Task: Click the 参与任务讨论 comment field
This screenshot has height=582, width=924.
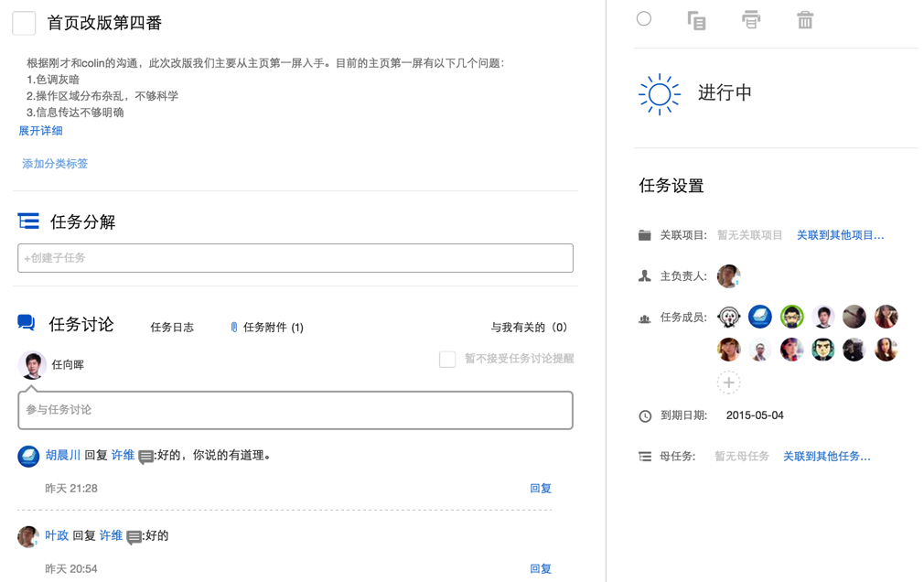Action: point(295,410)
